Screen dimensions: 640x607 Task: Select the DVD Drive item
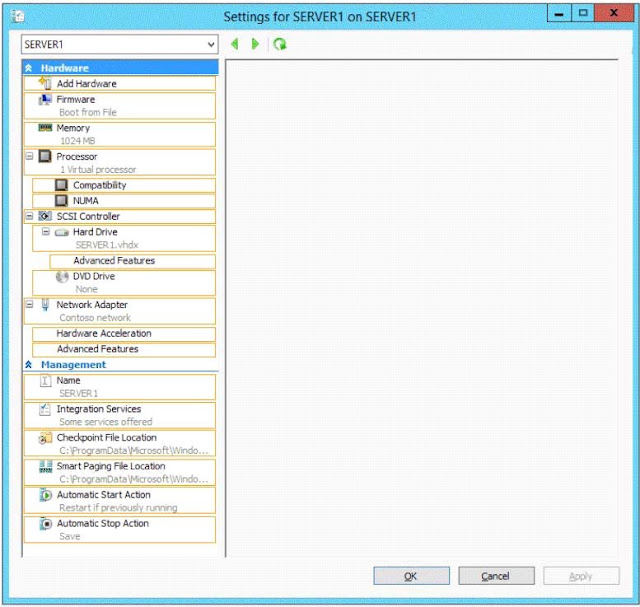click(124, 282)
